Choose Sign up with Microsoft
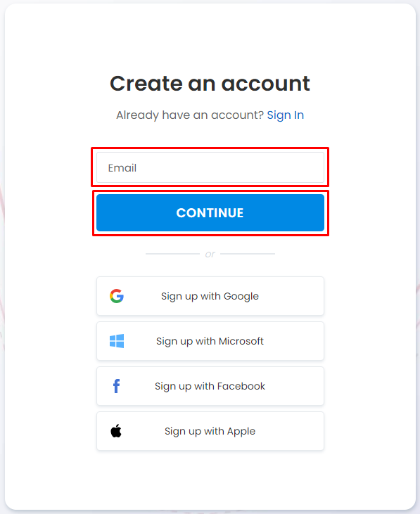The image size is (420, 514). pos(210,341)
